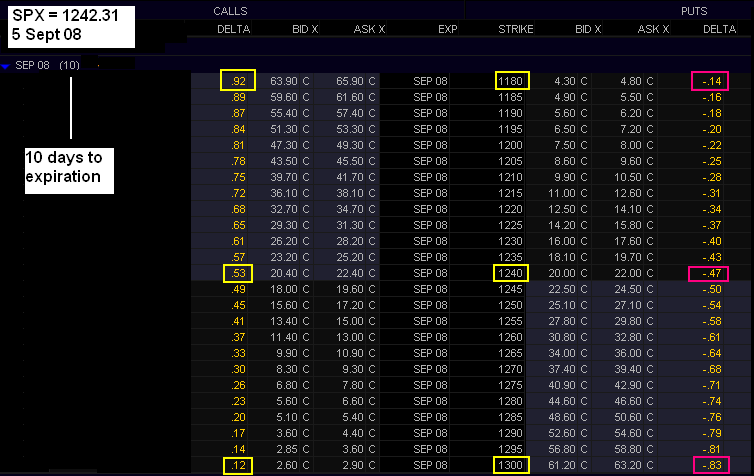Select the 1195 strike cell
The width and height of the screenshot is (754, 476).
(x=510, y=129)
